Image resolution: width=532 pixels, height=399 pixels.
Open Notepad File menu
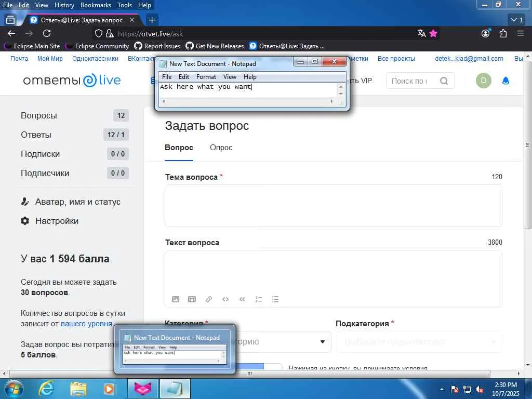pyautogui.click(x=167, y=77)
